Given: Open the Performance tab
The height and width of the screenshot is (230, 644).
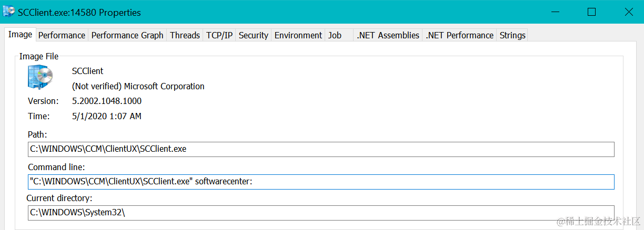Looking at the screenshot, I should click(x=62, y=35).
